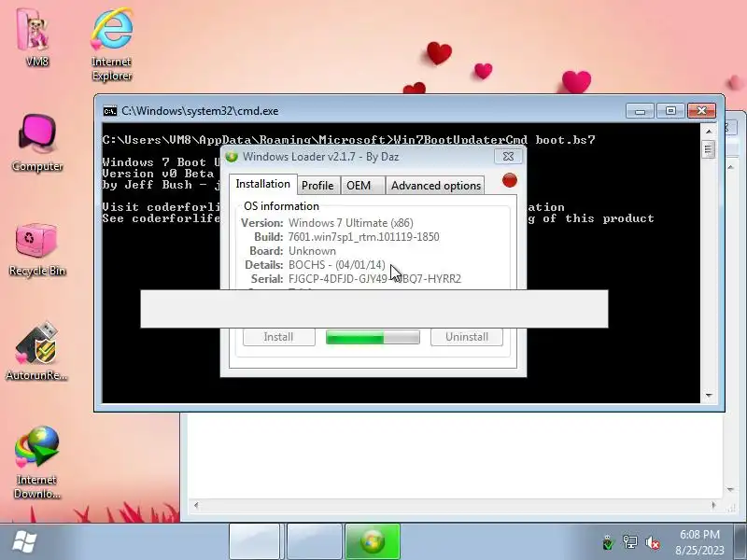Switch to the Installation tab
The image size is (747, 560).
(263, 184)
